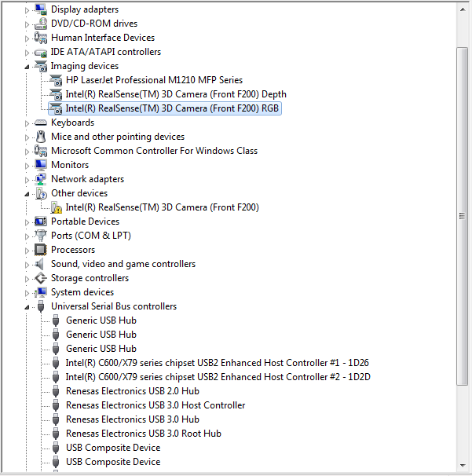The height and width of the screenshot is (476, 472).
Task: Select Renesas Electronics USB 3.0 Root Hub
Action: [143, 434]
